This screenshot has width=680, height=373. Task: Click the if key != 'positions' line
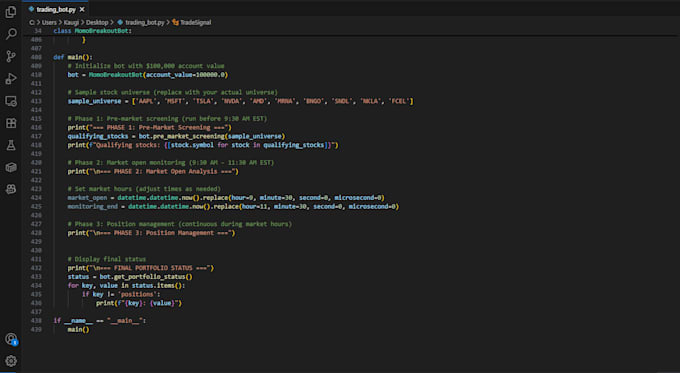[x=121, y=294]
